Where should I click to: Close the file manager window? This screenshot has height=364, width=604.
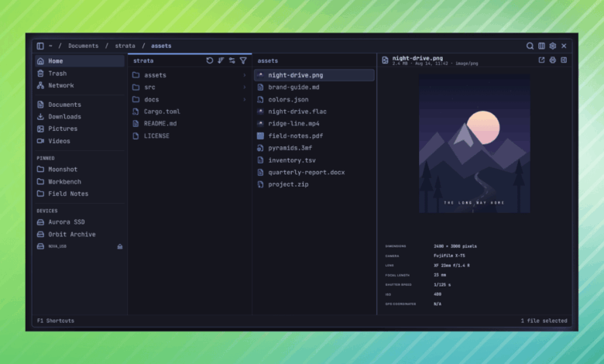564,46
